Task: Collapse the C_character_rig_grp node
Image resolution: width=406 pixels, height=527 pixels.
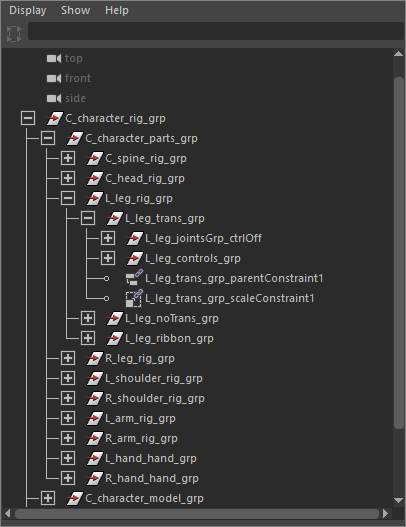Action: [28, 118]
